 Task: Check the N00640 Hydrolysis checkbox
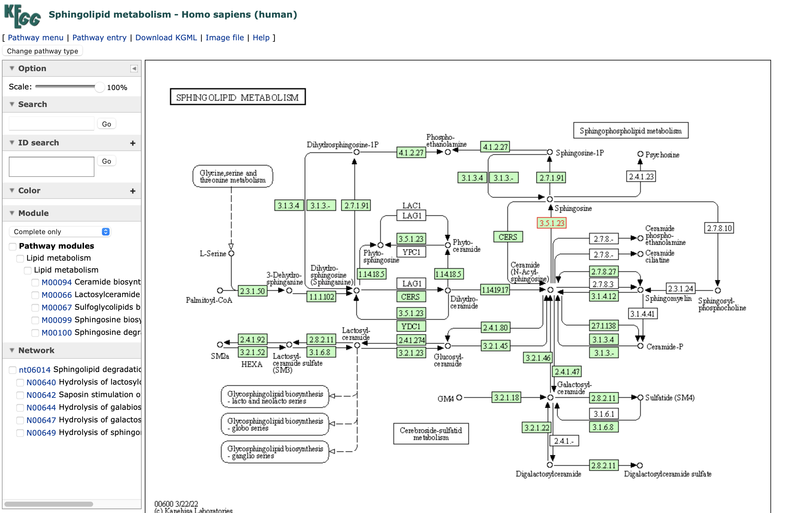pos(20,383)
